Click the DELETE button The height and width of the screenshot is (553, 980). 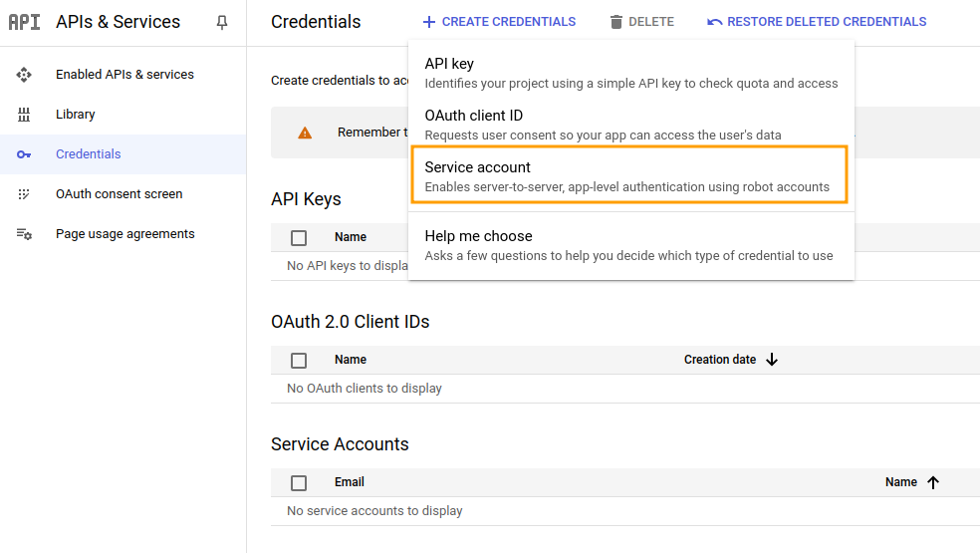point(641,22)
